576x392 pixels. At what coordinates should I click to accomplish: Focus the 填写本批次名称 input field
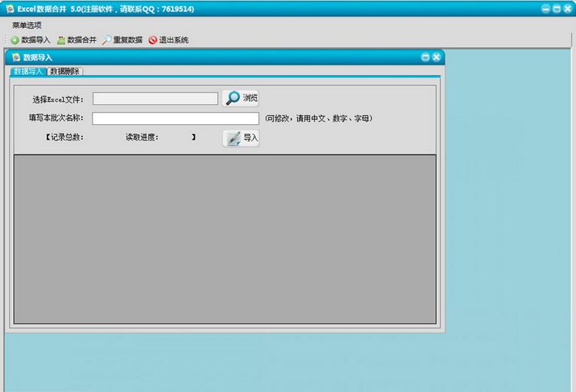pos(175,118)
